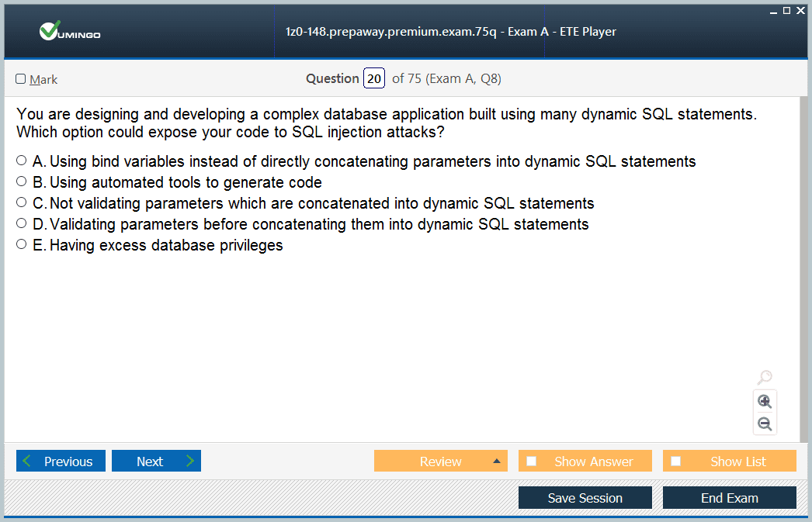
Task: Tick the Show List checkbox
Action: [x=676, y=461]
